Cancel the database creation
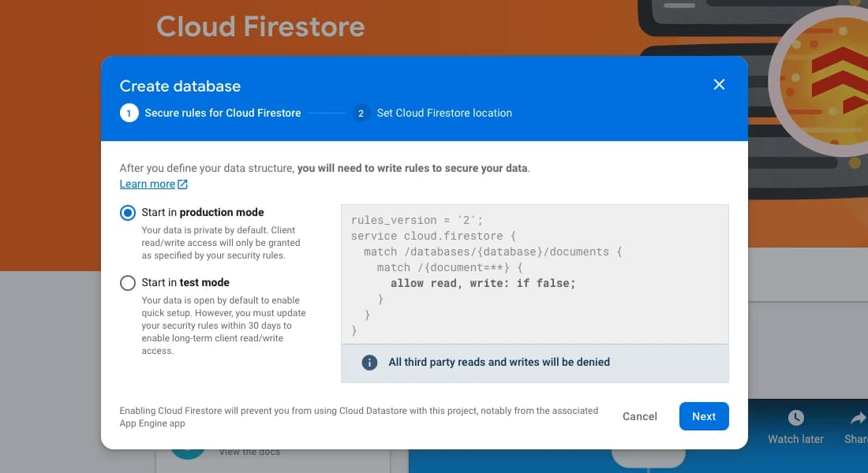 pos(639,416)
